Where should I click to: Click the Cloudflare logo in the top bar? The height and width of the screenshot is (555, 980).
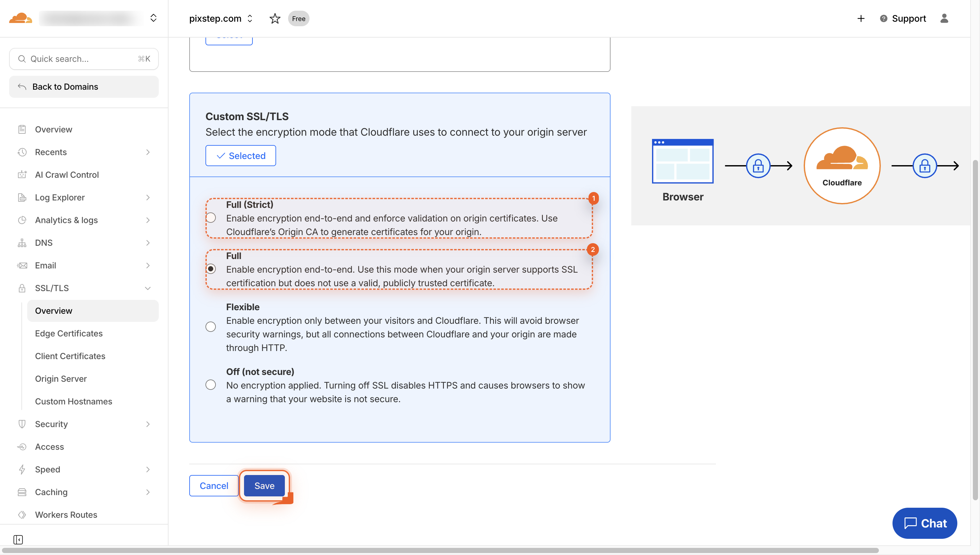click(x=20, y=18)
